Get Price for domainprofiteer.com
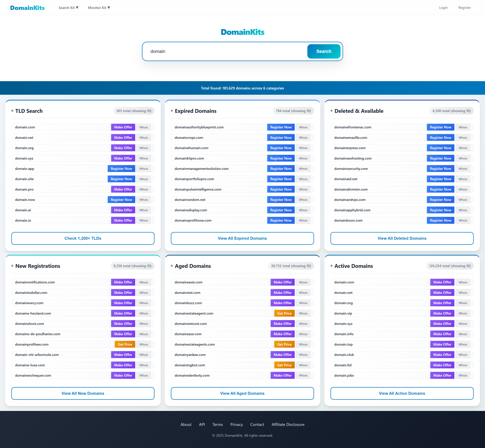Viewport: 485px width, 448px height. [125, 344]
